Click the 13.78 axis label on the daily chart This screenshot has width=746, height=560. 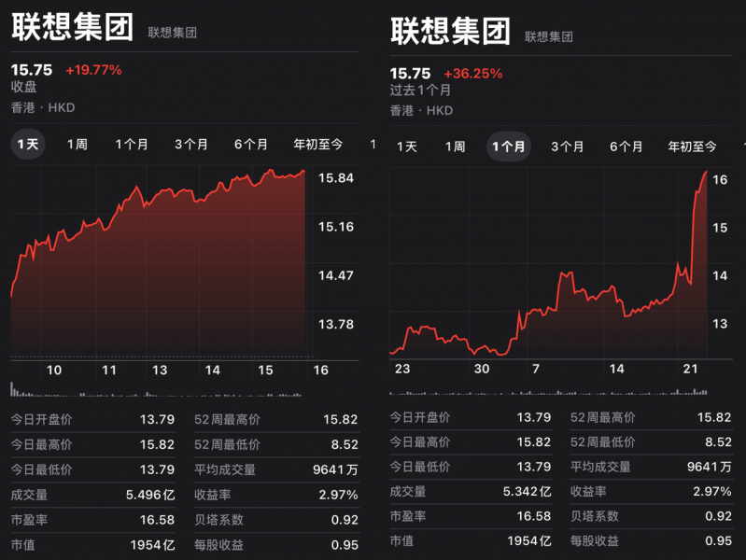336,325
